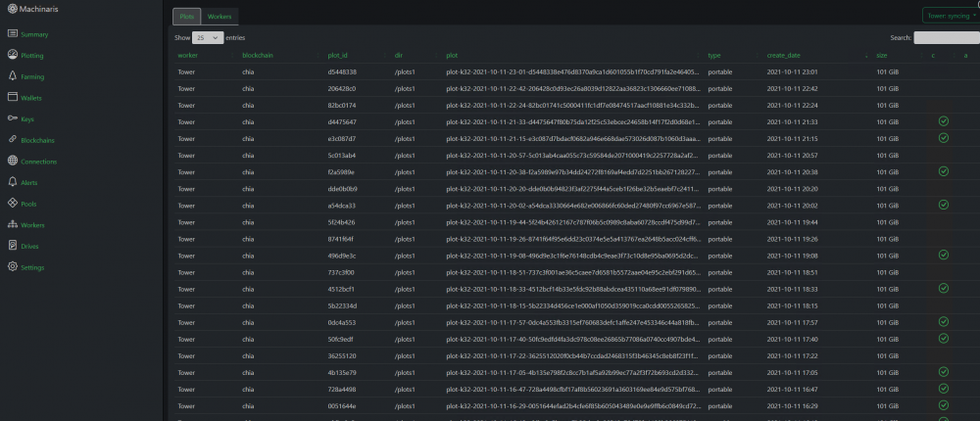Click create_date 2021-10-11 20:57
The height and width of the screenshot is (421, 980).
click(792, 155)
